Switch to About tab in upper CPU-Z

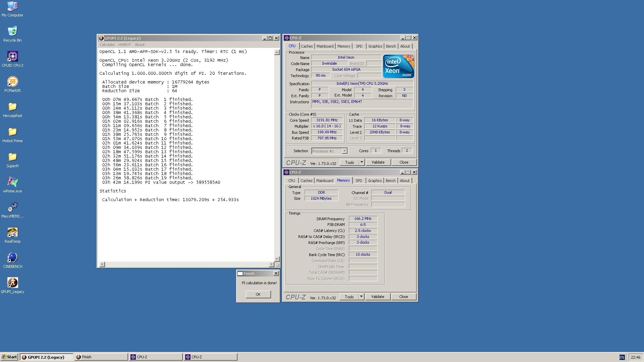point(405,46)
